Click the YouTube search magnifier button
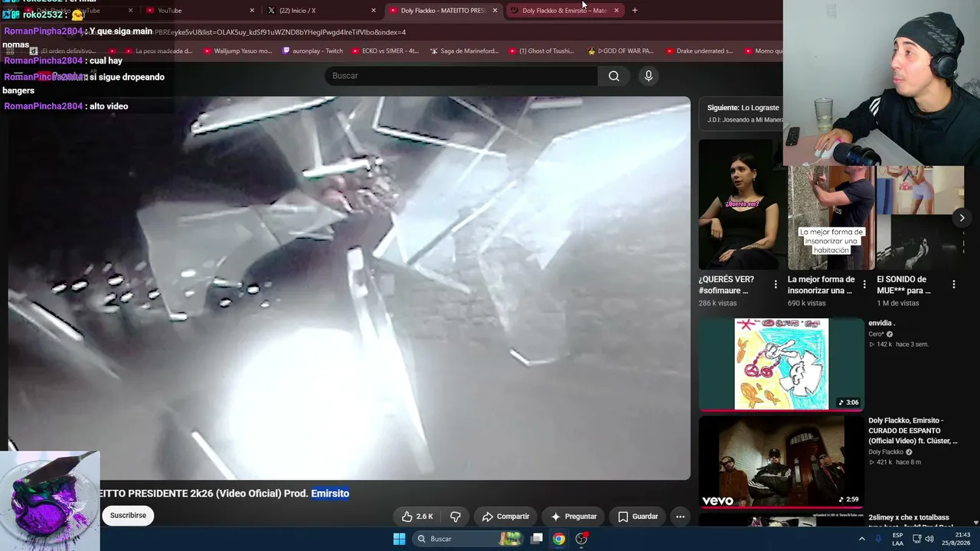Screen dimensions: 980x551 click(613, 76)
